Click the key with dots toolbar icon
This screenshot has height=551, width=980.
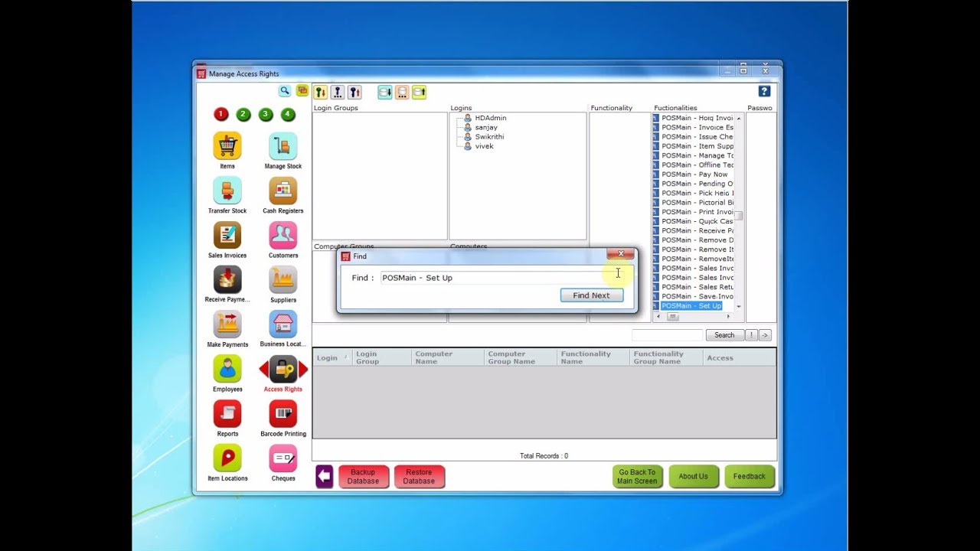pyautogui.click(x=338, y=93)
